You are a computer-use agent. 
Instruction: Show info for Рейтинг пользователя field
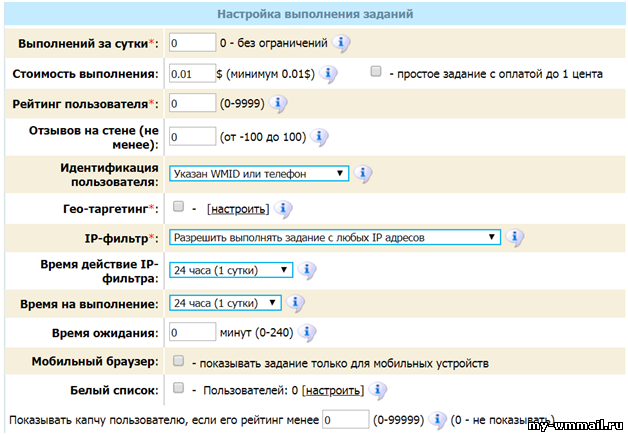pyautogui.click(x=278, y=104)
